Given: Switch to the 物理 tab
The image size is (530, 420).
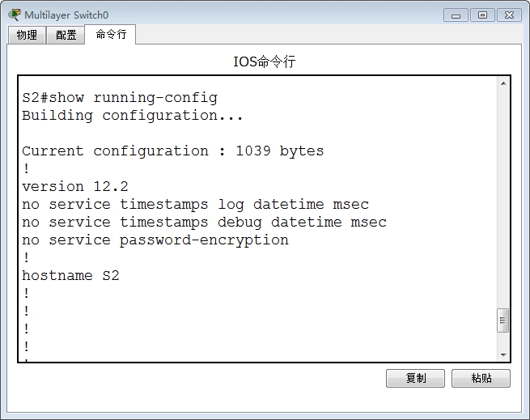Looking at the screenshot, I should tap(27, 35).
